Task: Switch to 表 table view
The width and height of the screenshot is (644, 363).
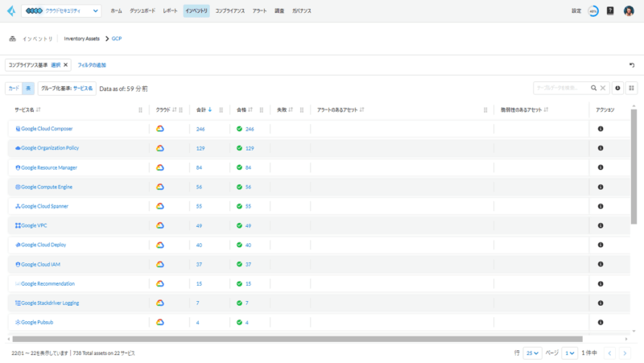Action: click(28, 88)
